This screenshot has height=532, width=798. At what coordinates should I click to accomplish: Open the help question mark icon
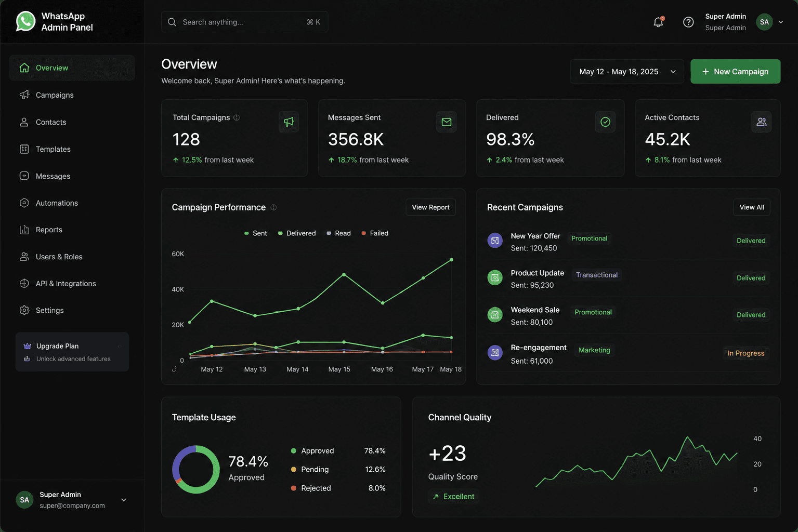click(688, 22)
